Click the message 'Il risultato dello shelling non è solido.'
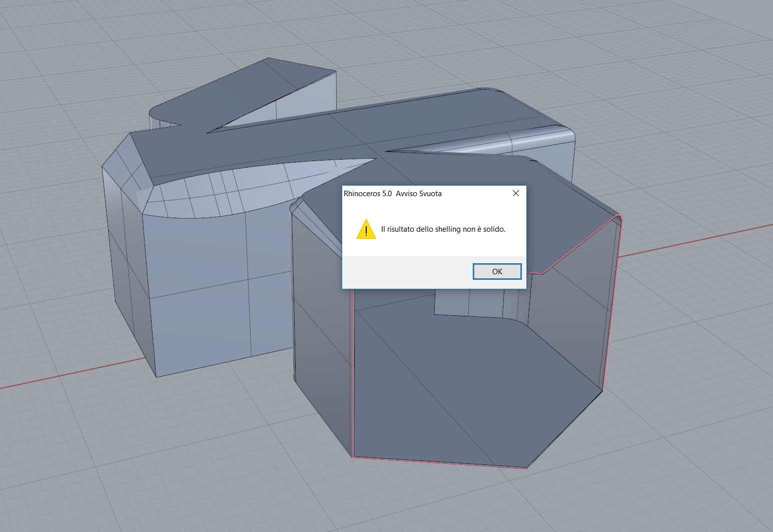 click(x=443, y=229)
